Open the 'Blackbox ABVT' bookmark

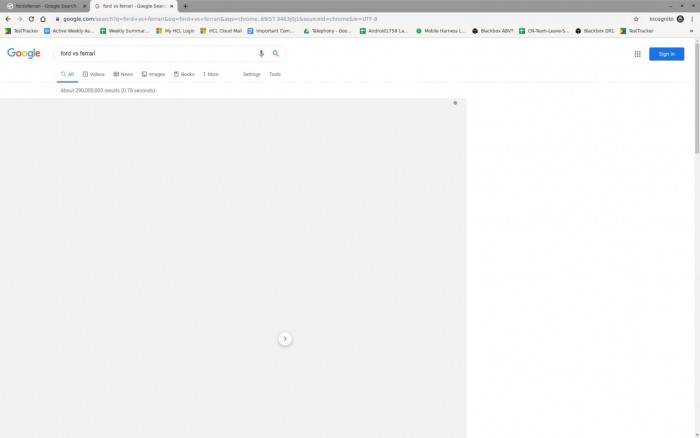[x=493, y=31]
